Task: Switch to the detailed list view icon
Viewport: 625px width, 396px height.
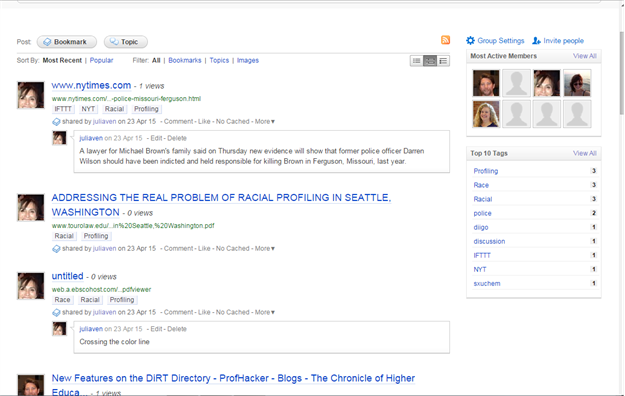Action: (443, 61)
